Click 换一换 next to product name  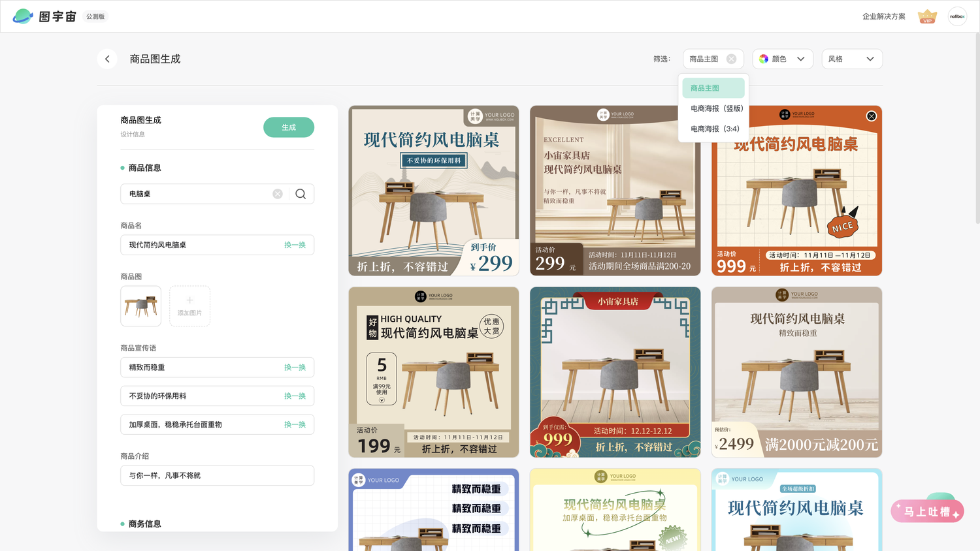tap(295, 245)
